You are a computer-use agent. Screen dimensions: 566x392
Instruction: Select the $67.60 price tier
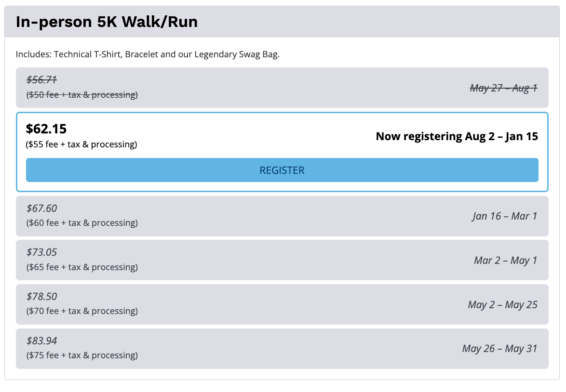tap(41, 208)
